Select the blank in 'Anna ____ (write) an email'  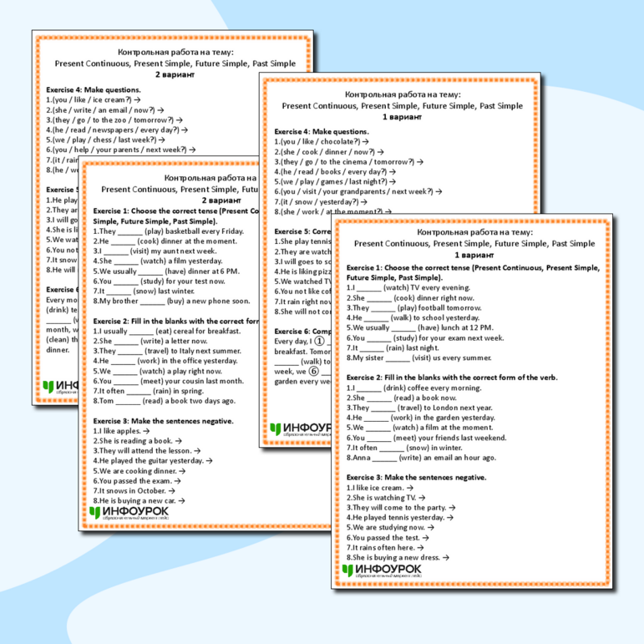[x=384, y=458]
